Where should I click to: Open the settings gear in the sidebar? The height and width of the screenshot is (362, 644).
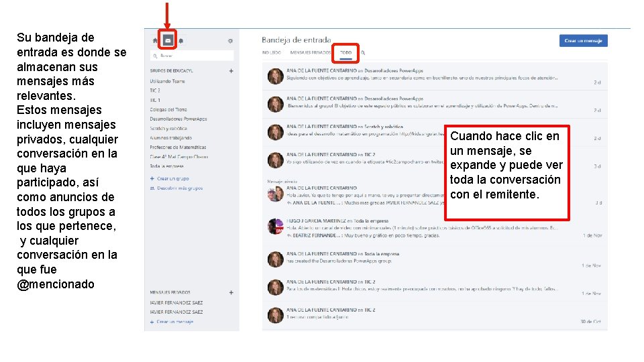[x=230, y=41]
